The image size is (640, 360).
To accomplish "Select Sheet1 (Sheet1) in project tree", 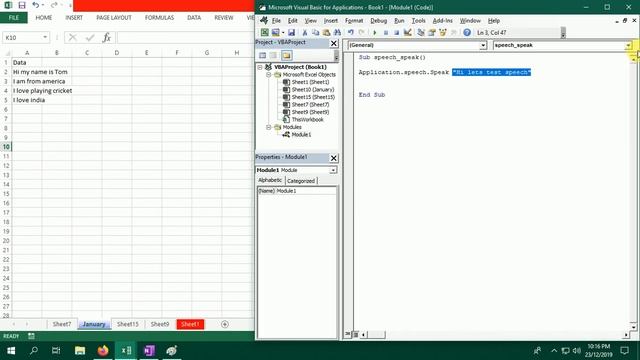I will point(310,82).
